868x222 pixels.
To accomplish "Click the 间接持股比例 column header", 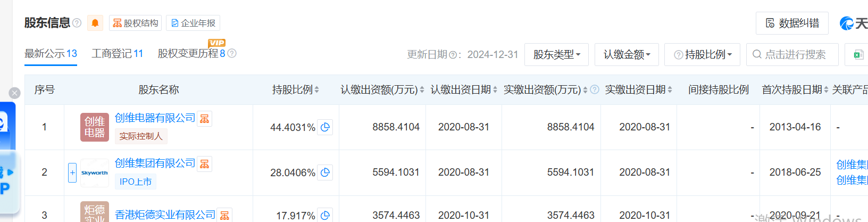I will coord(719,89).
